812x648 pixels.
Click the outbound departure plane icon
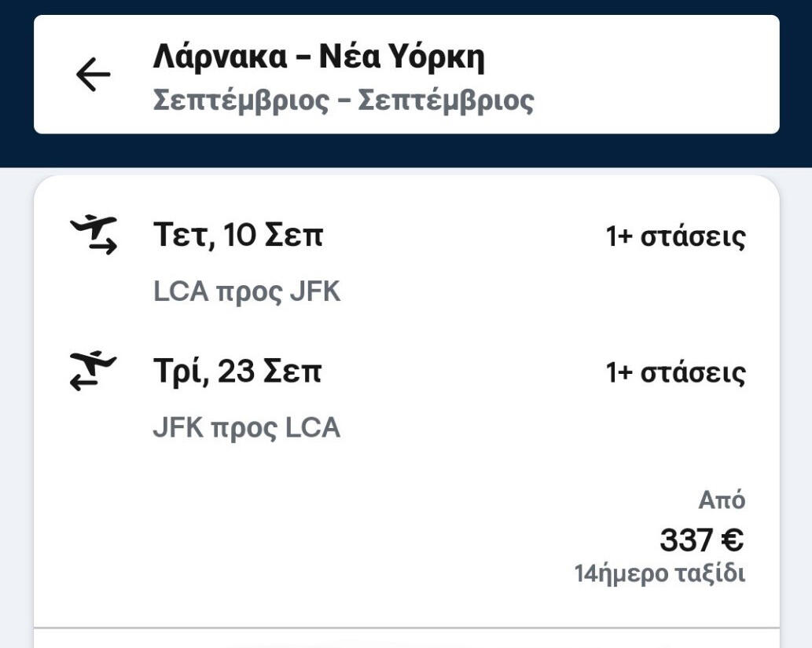click(x=94, y=236)
